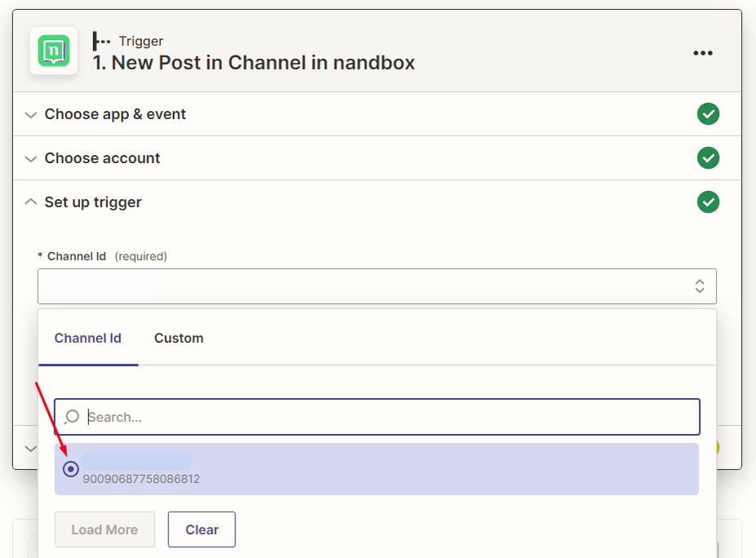
Task: Click up-down arrows in Channel Id field
Action: (x=700, y=286)
